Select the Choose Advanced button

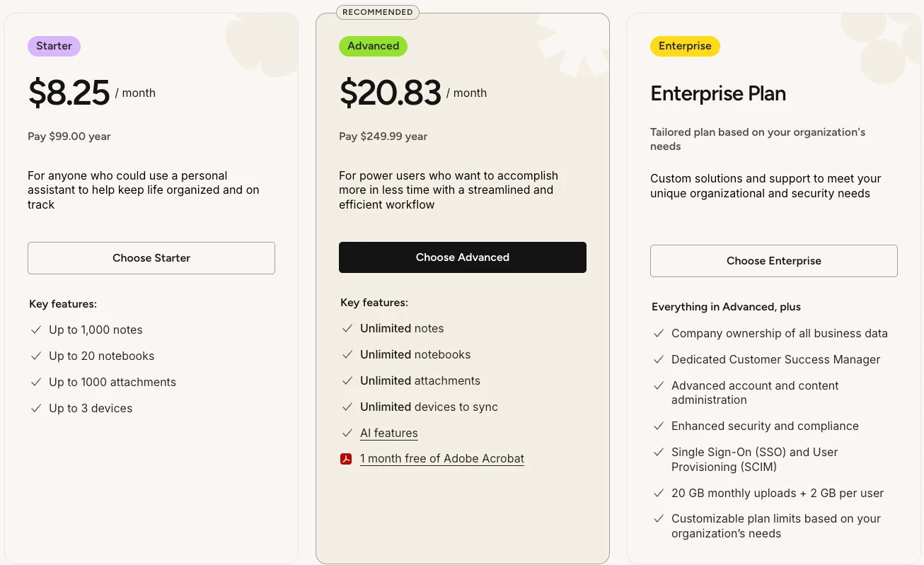463,257
